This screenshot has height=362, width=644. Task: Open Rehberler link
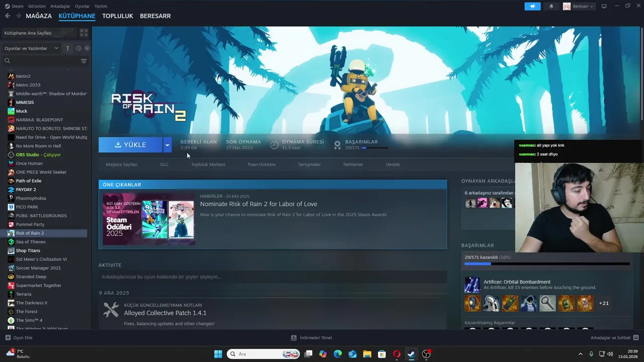click(353, 164)
